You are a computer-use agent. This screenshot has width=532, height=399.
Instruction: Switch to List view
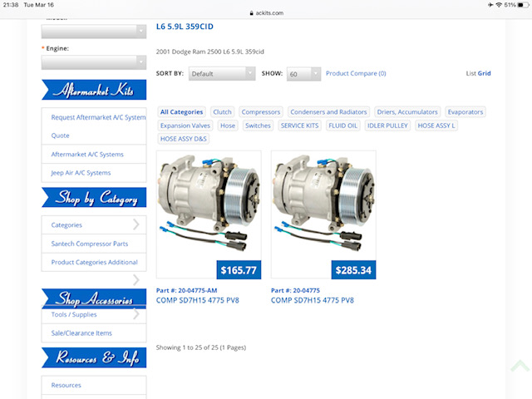point(470,73)
